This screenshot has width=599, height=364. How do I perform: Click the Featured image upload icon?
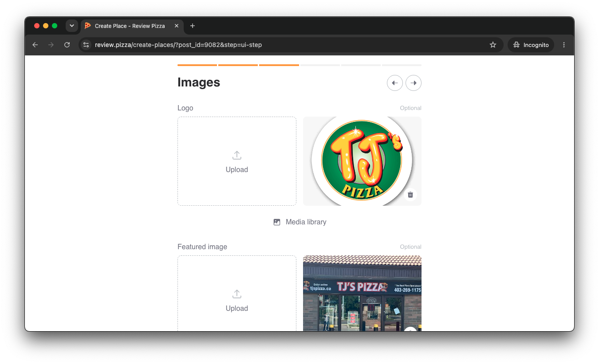(237, 294)
